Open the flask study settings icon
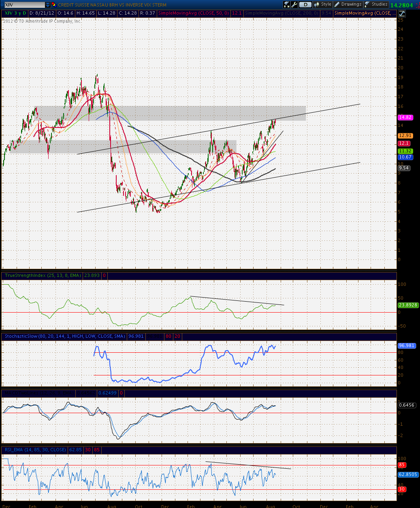This screenshot has height=508, width=420. tap(286, 4)
